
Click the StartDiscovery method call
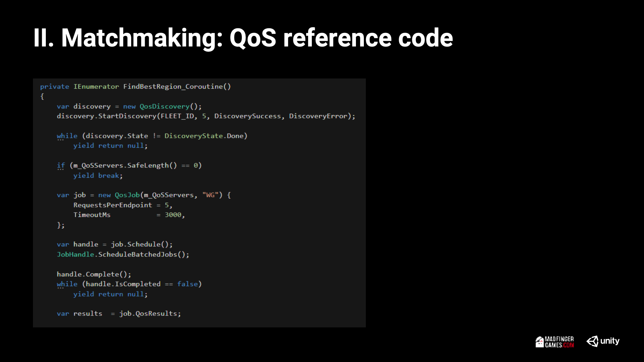point(127,116)
